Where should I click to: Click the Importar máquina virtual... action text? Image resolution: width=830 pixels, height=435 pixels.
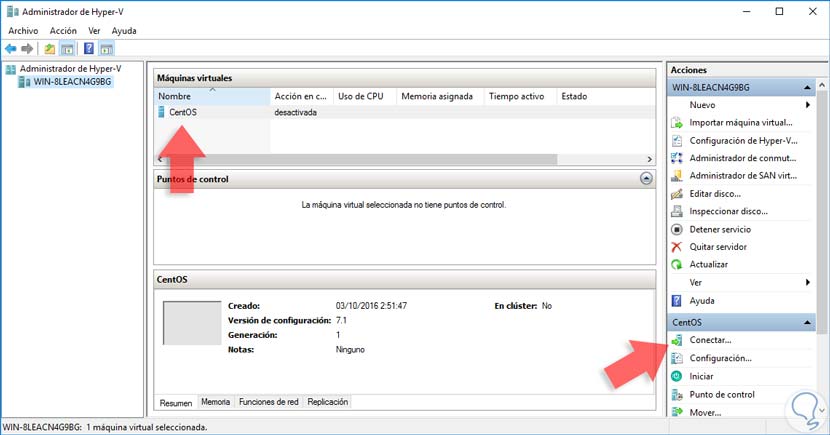tap(741, 123)
